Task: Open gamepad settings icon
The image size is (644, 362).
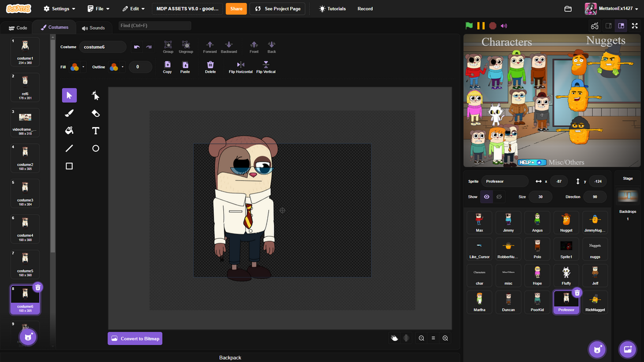Action: pos(595,26)
